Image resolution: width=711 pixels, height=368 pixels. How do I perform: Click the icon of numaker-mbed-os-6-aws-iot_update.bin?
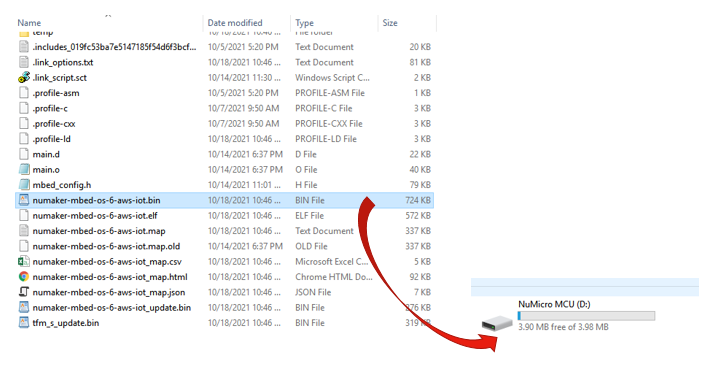point(24,307)
